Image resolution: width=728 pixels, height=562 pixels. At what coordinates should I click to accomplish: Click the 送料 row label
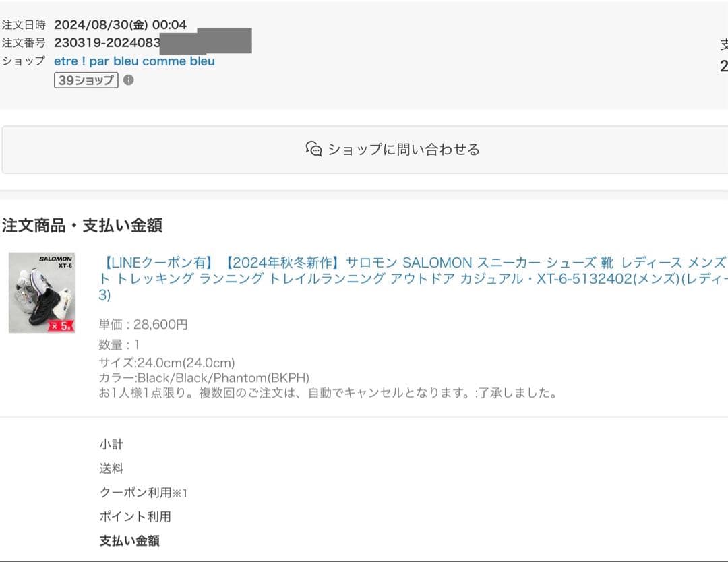[111, 468]
